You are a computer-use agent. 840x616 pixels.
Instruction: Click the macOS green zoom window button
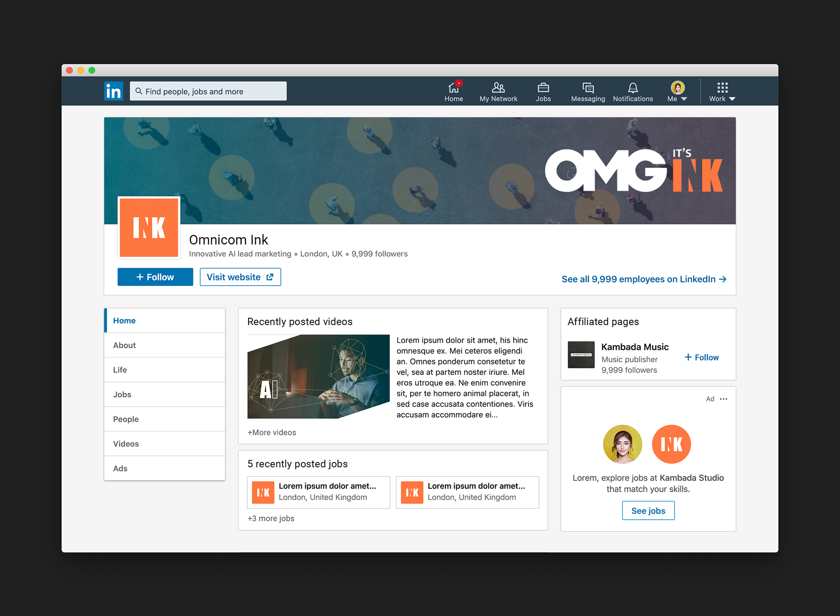(92, 70)
